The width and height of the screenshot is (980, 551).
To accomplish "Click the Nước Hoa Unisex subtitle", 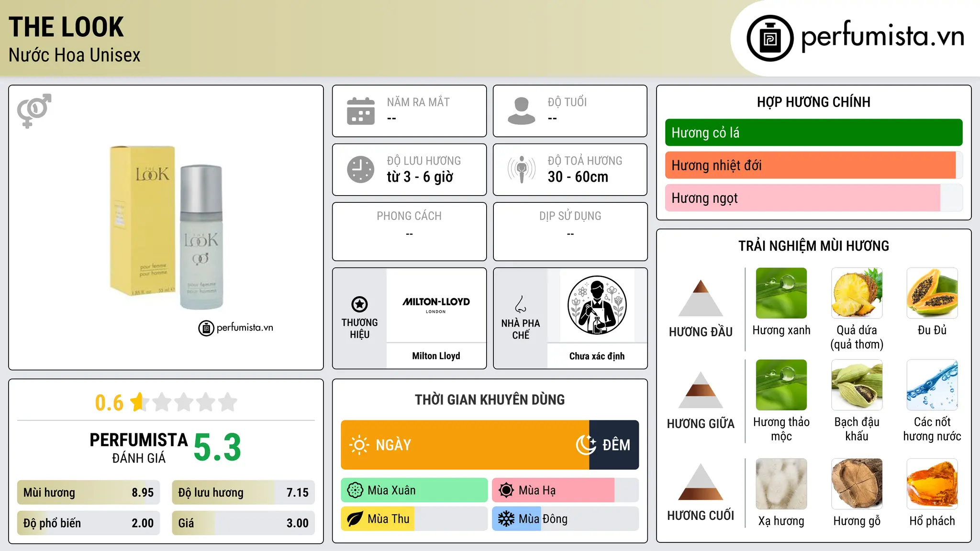I will coord(74,55).
